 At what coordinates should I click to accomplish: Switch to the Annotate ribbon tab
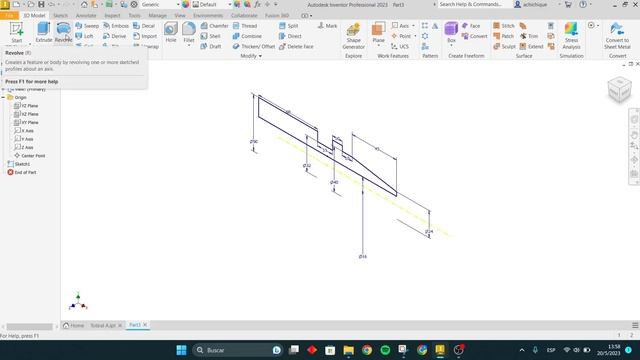click(x=86, y=16)
